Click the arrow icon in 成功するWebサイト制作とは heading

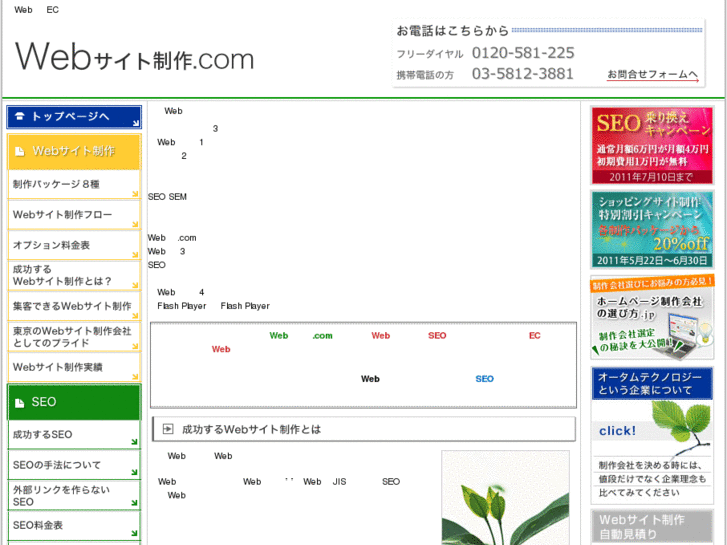168,430
